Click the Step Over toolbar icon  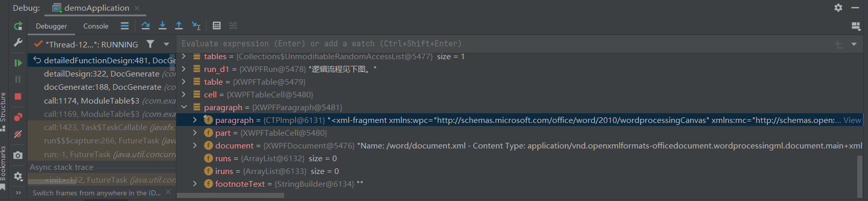point(146,26)
